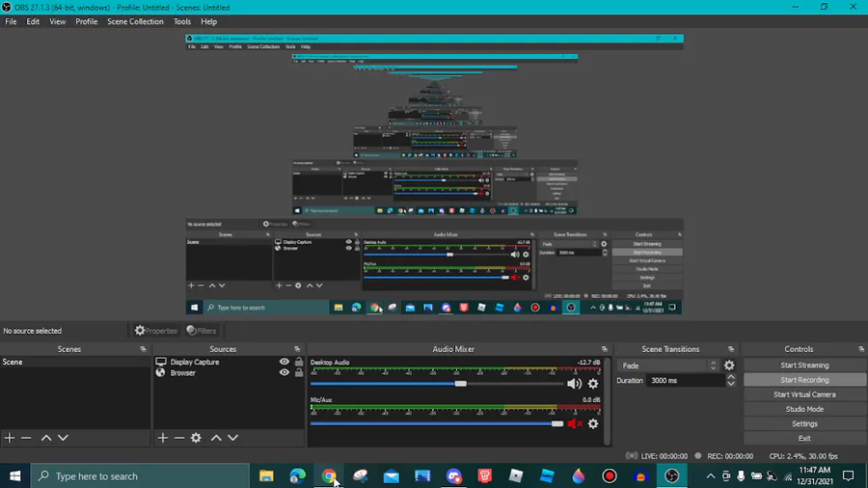Open the source Properties button
This screenshot has height=488, width=868.
156,331
